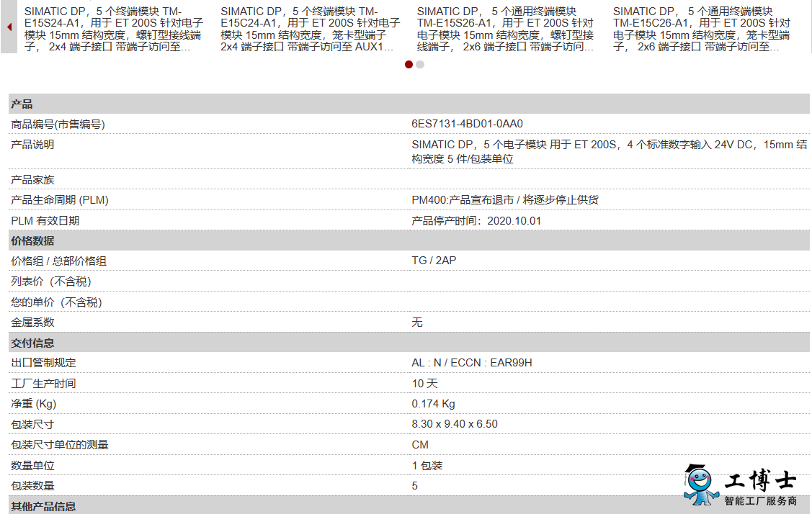Click the '价格数据' section header
The width and height of the screenshot is (812, 514).
point(409,240)
